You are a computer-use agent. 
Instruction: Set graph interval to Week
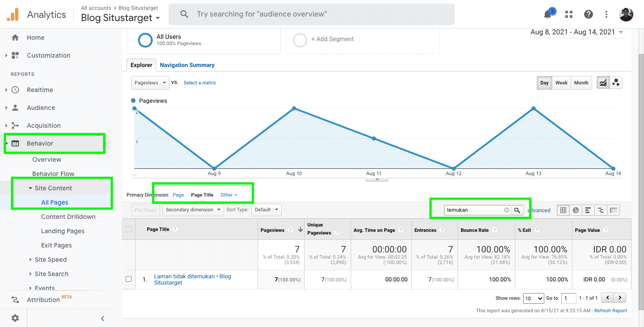pyautogui.click(x=561, y=83)
